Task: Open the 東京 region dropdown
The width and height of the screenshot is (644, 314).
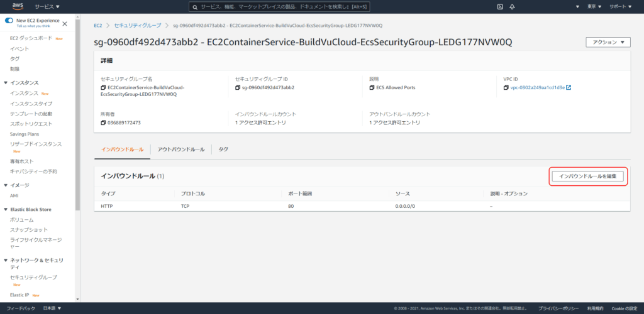Action: coord(594,6)
